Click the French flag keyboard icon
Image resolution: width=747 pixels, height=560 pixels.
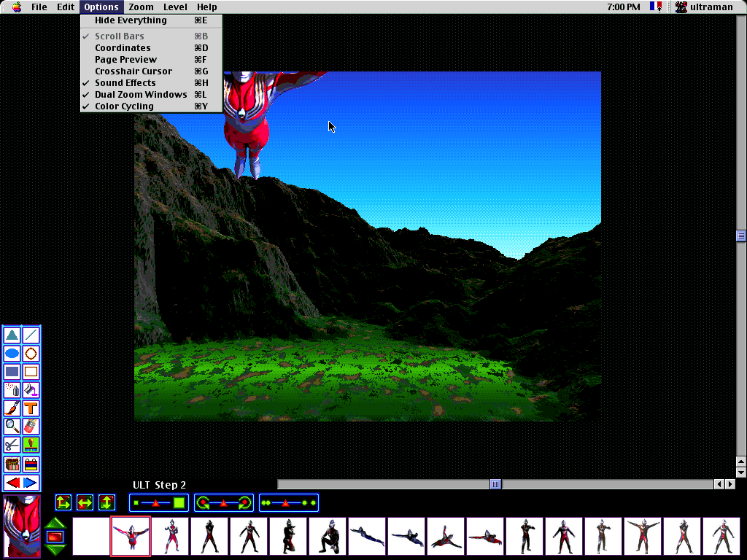(x=656, y=7)
